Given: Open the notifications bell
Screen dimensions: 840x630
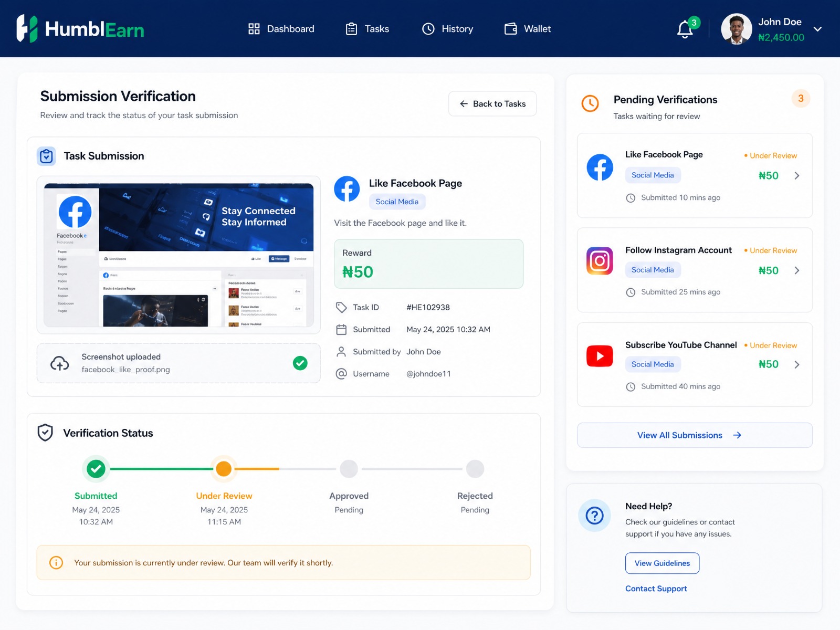Looking at the screenshot, I should pyautogui.click(x=685, y=29).
